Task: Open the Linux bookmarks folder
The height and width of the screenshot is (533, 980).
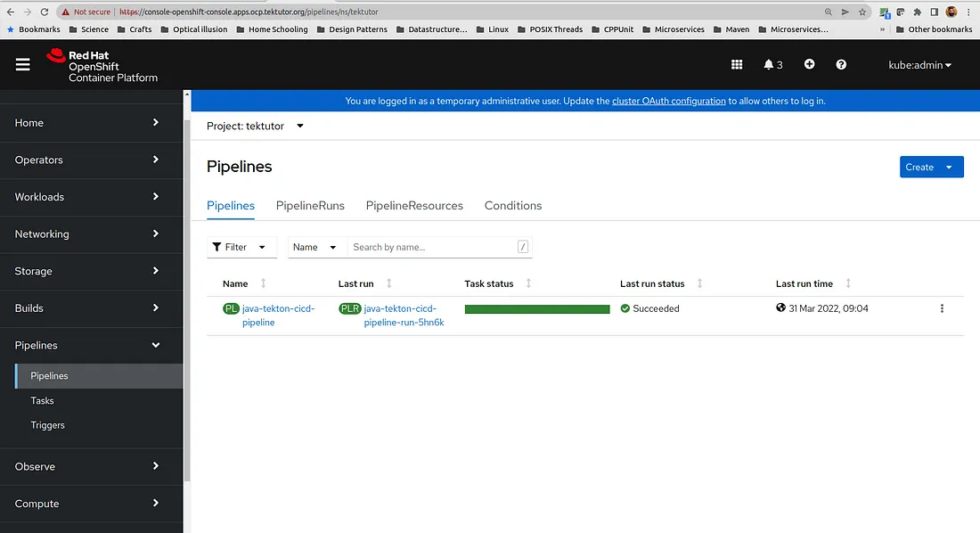Action: [x=492, y=29]
